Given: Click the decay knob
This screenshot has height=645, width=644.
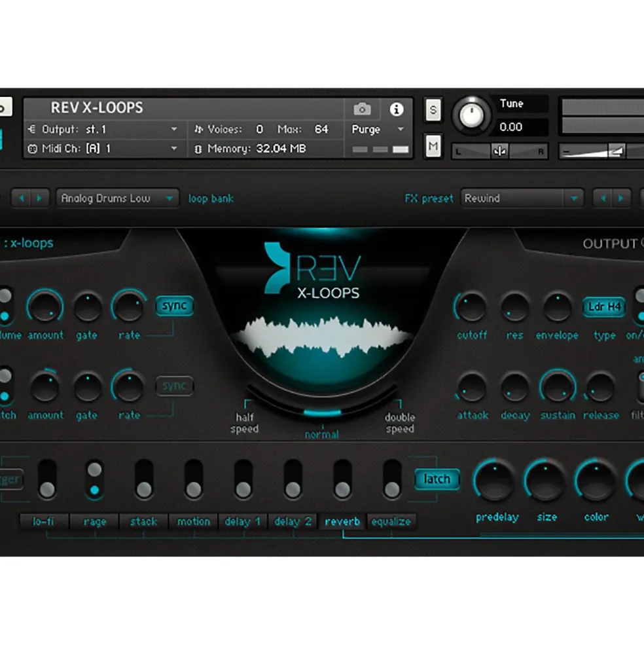Looking at the screenshot, I should pyautogui.click(x=514, y=388).
